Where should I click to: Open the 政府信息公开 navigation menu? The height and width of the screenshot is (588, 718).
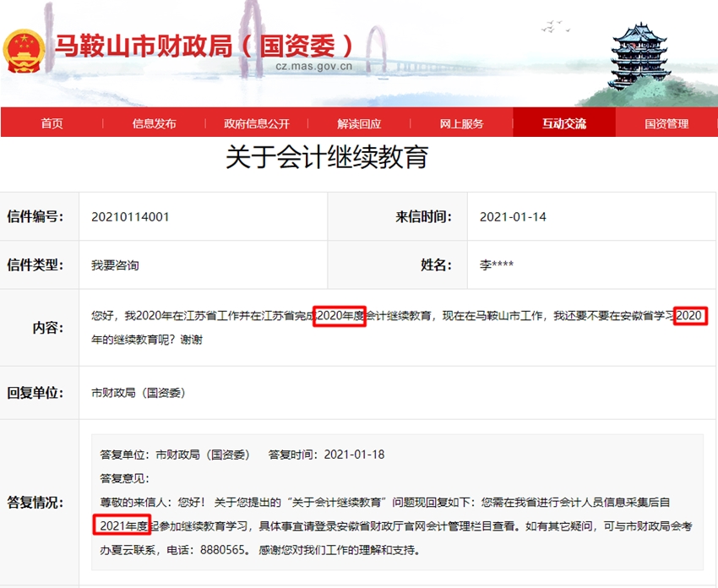[258, 122]
